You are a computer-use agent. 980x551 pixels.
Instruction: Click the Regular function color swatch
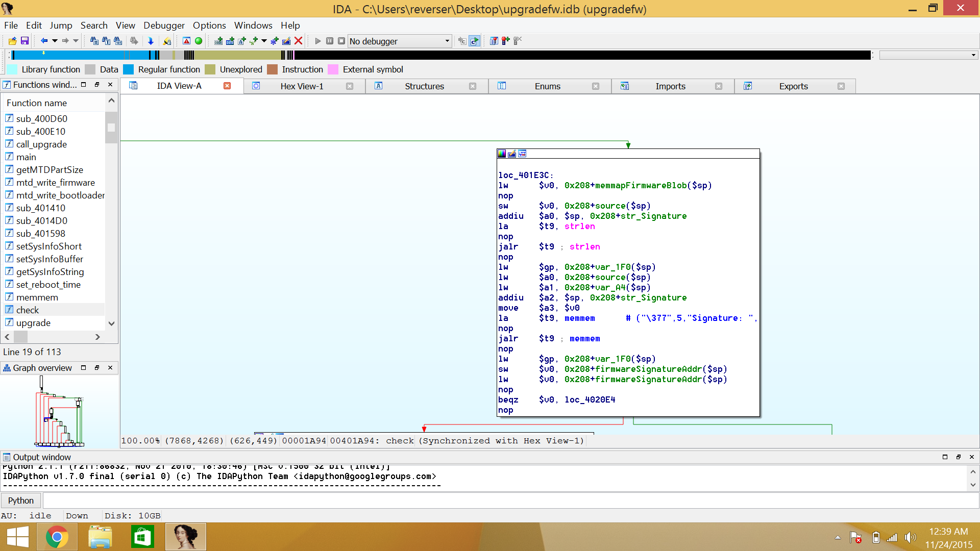129,69
